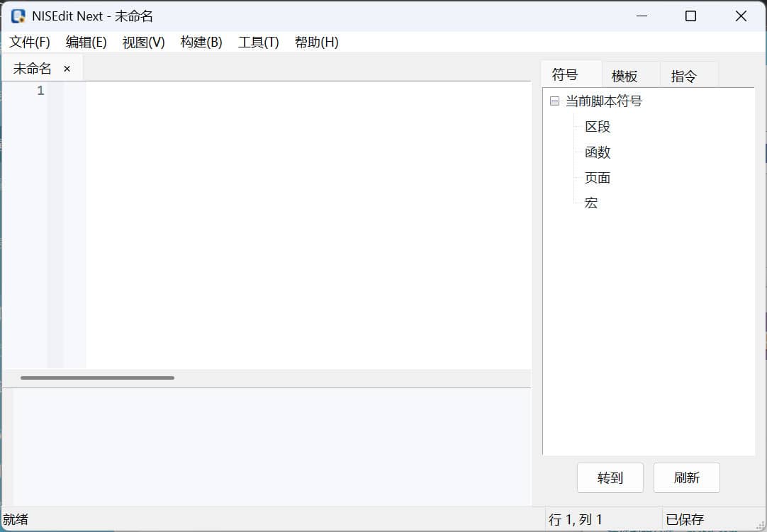Click the 刷新 button
The image size is (767, 532).
click(x=686, y=477)
